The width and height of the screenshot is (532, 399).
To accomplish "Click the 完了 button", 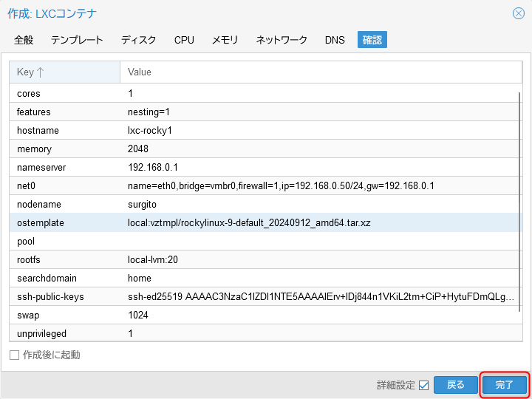I will (x=504, y=385).
